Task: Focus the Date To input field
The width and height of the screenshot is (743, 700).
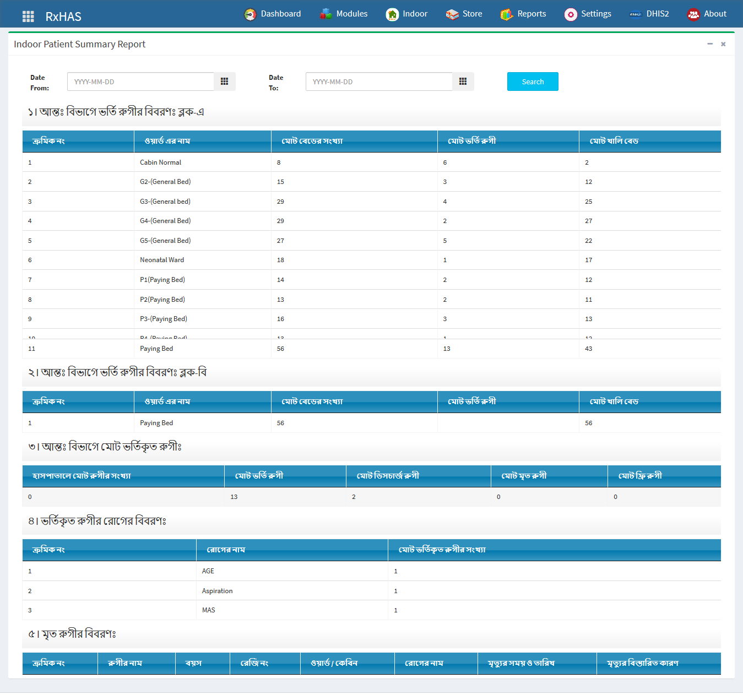Action: 379,82
